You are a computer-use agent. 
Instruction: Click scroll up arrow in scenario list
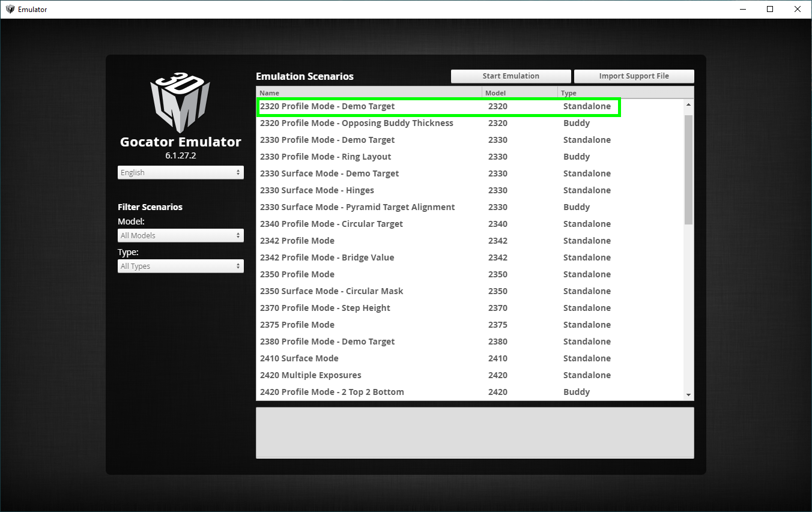pos(688,105)
